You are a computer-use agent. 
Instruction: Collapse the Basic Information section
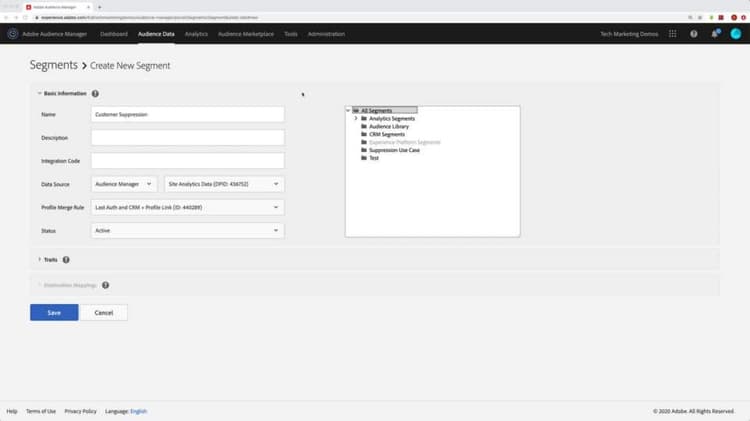40,93
